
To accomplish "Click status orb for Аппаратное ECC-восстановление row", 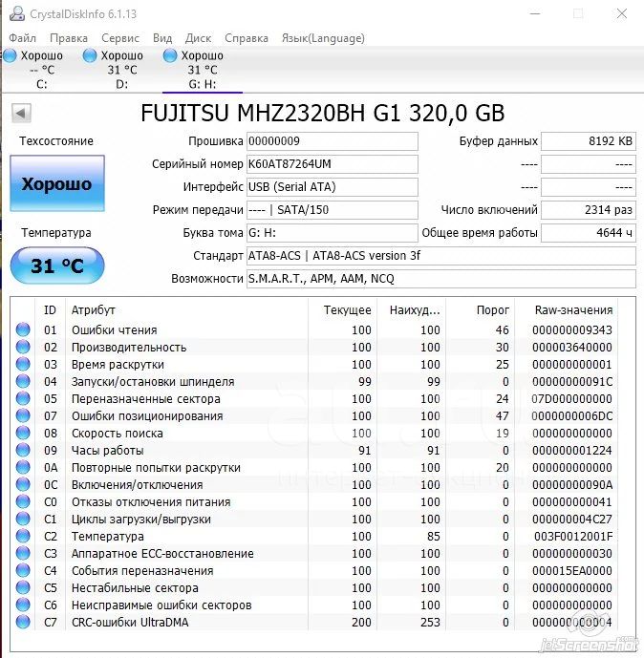I will pyautogui.click(x=23, y=554).
